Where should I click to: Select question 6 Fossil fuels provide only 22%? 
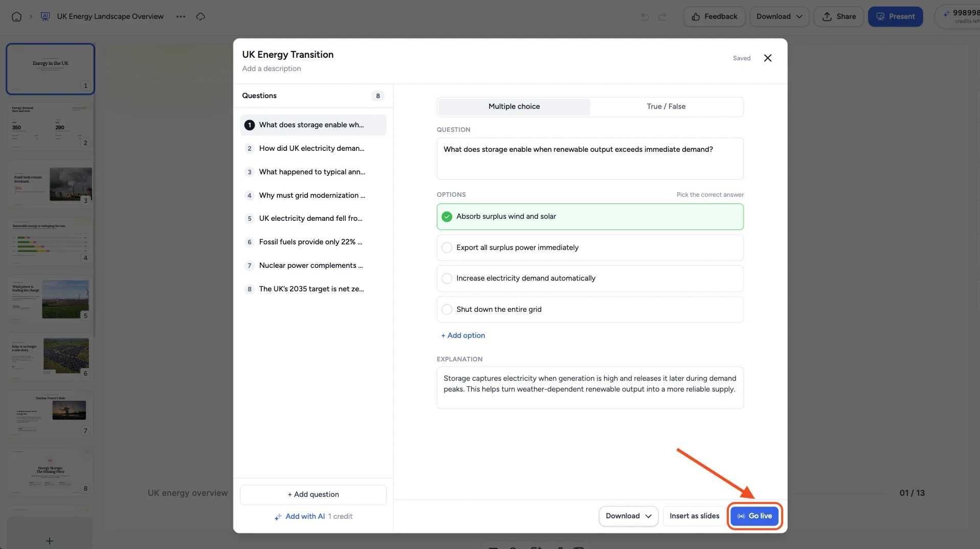(313, 242)
